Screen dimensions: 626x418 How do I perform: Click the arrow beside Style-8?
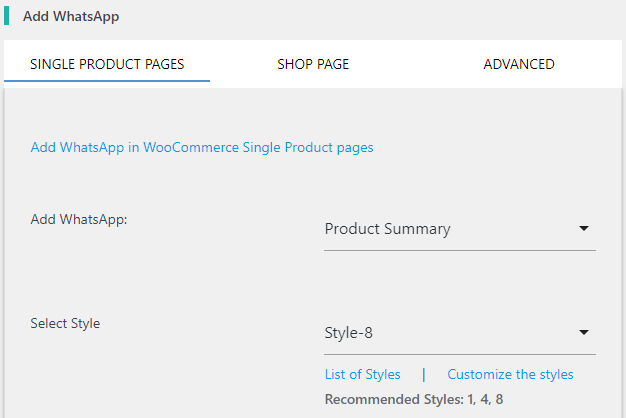[584, 333]
